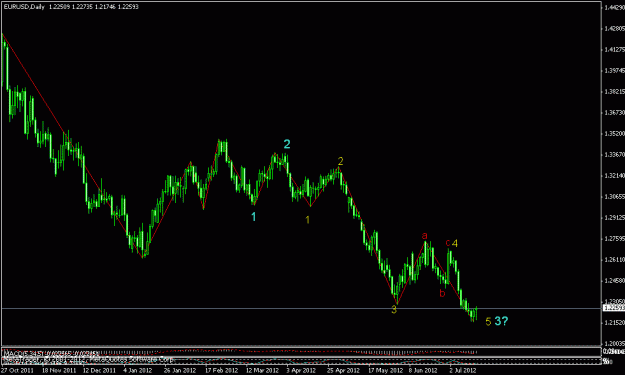Click the 26 Jan 2012 date label

click(180, 371)
